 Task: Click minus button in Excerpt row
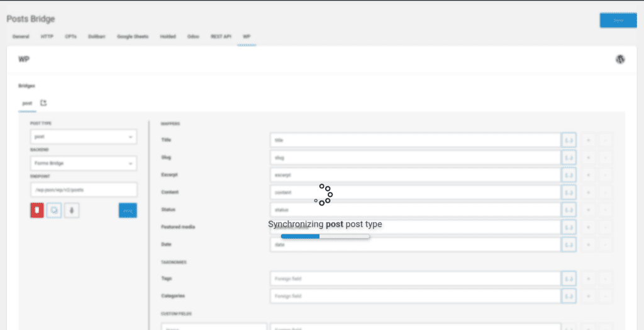[606, 175]
